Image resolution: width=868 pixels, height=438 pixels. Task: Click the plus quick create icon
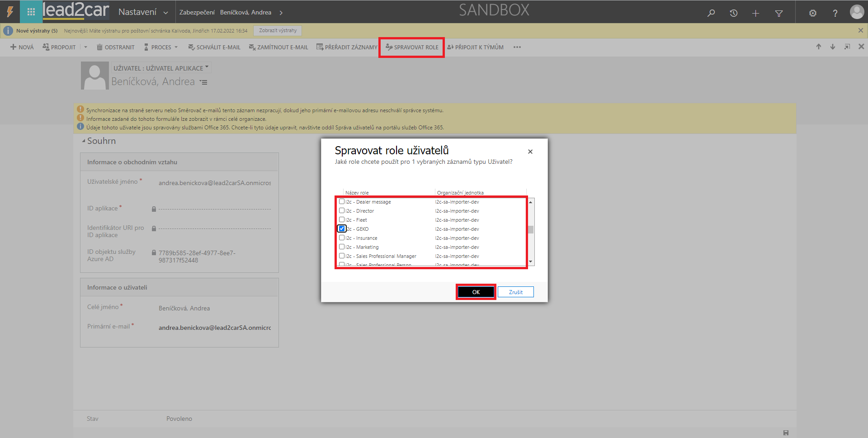(x=755, y=13)
